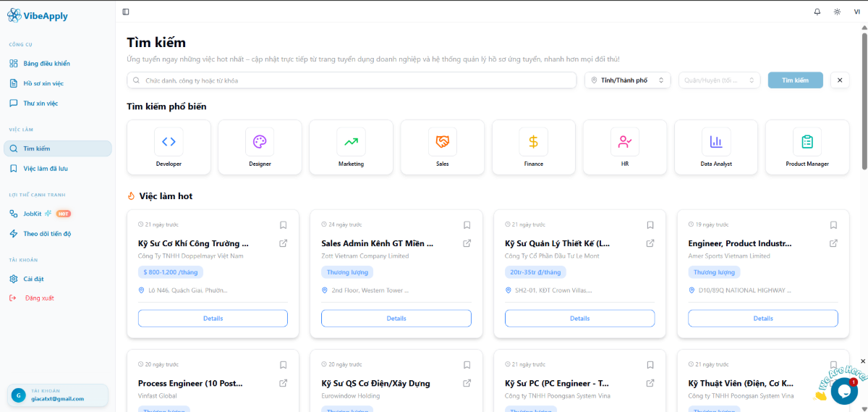Switch language using VI button

pyautogui.click(x=857, y=12)
